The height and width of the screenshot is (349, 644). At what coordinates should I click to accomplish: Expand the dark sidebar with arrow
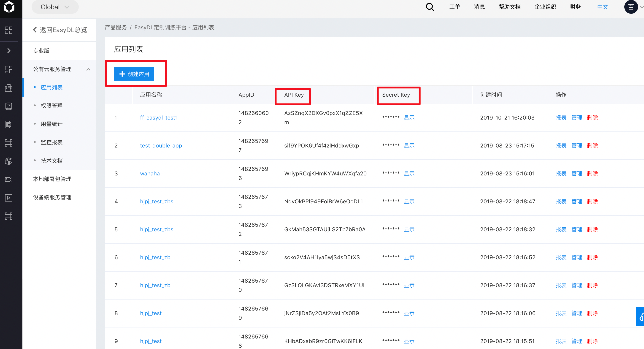[9, 51]
